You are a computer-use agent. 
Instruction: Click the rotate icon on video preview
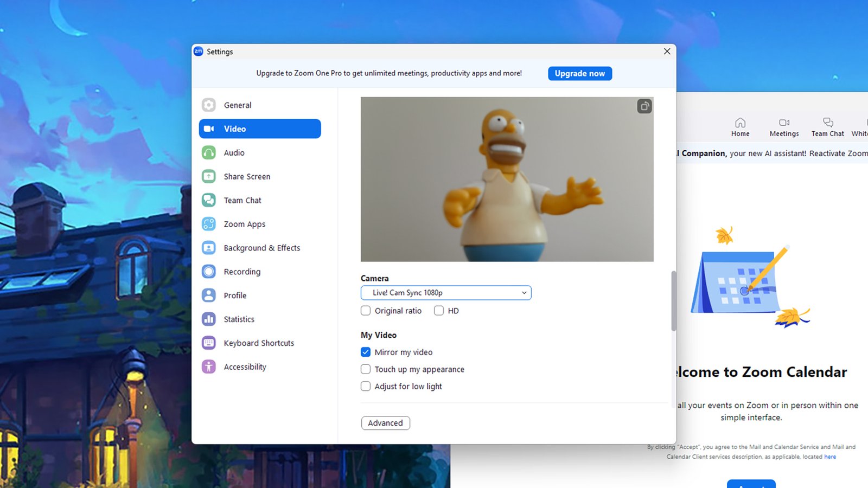coord(644,106)
